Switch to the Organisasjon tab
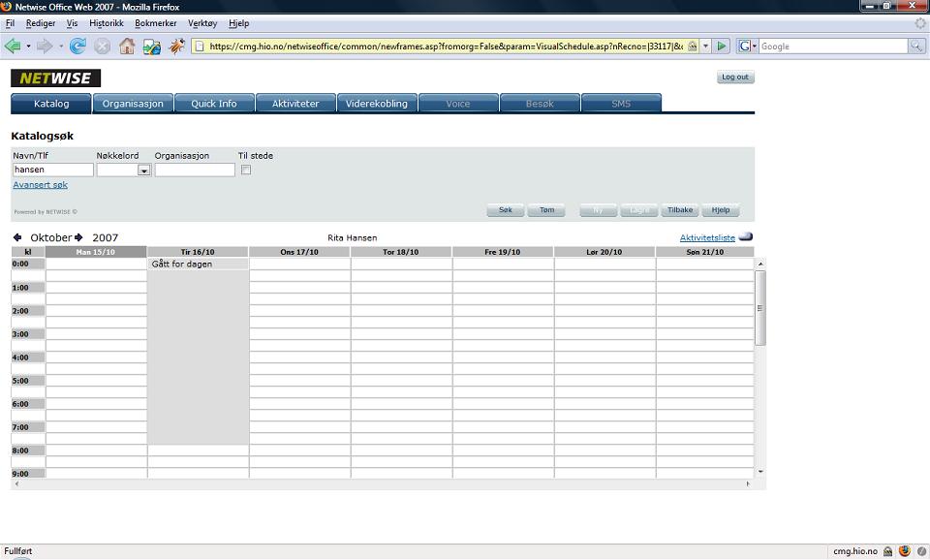 point(133,104)
